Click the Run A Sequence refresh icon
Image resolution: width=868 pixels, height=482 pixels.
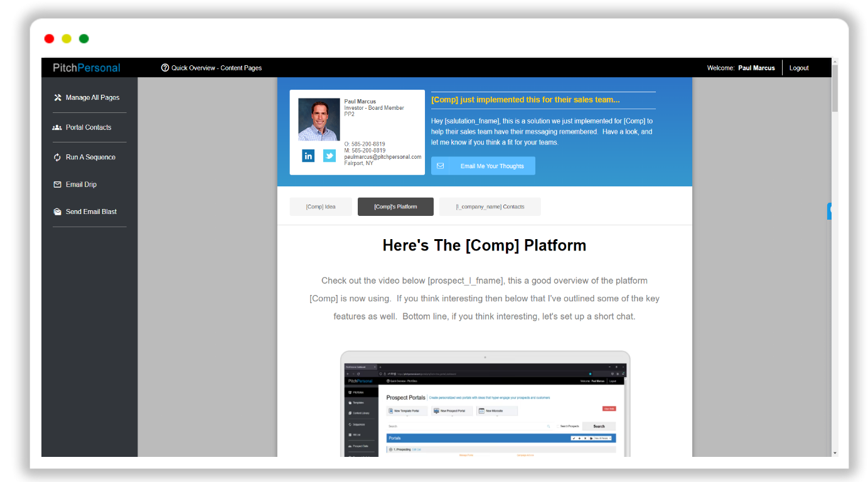point(58,158)
